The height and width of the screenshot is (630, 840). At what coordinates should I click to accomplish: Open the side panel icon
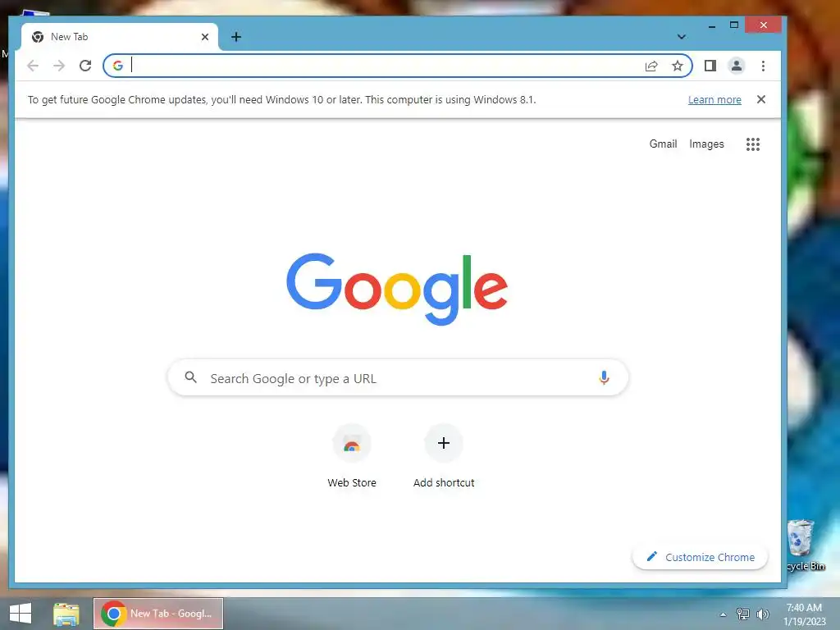pyautogui.click(x=710, y=66)
